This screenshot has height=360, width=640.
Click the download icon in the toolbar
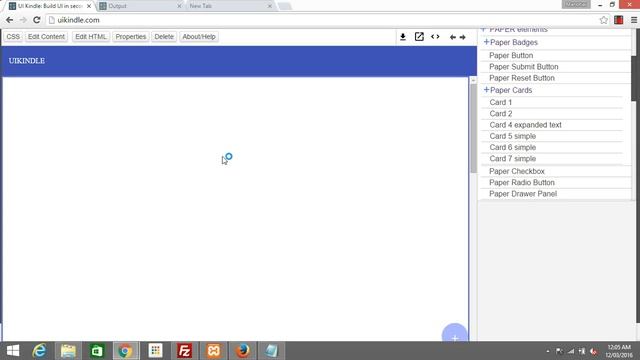pos(403,37)
